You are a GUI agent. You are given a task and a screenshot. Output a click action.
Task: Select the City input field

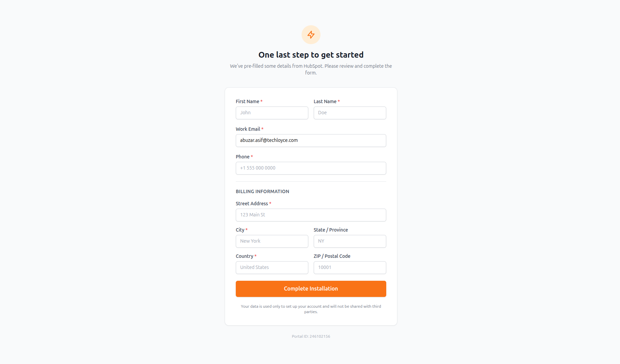coord(272,241)
